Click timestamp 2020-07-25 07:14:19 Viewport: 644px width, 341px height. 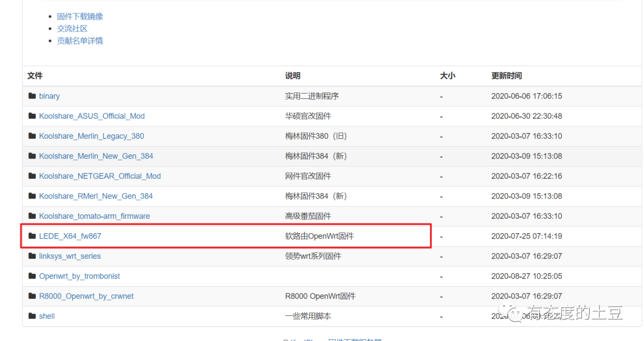(527, 236)
